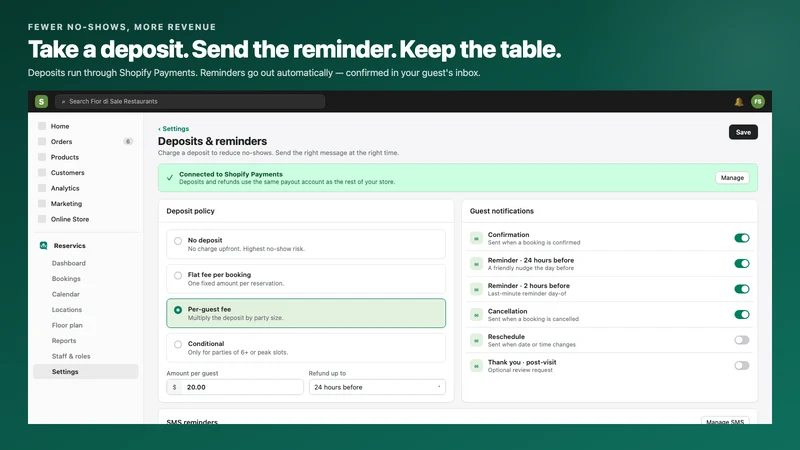The image size is (800, 450).
Task: Open the FS account avatar
Action: [758, 102]
